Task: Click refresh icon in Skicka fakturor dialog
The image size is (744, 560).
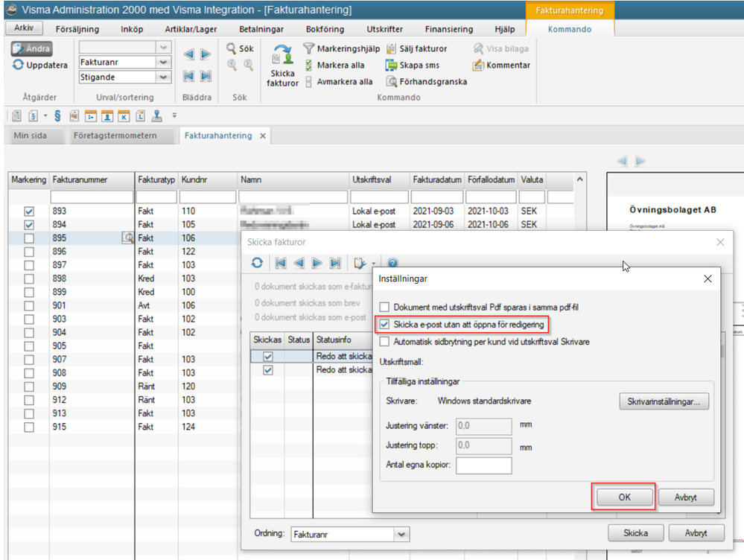Action: coord(257,263)
